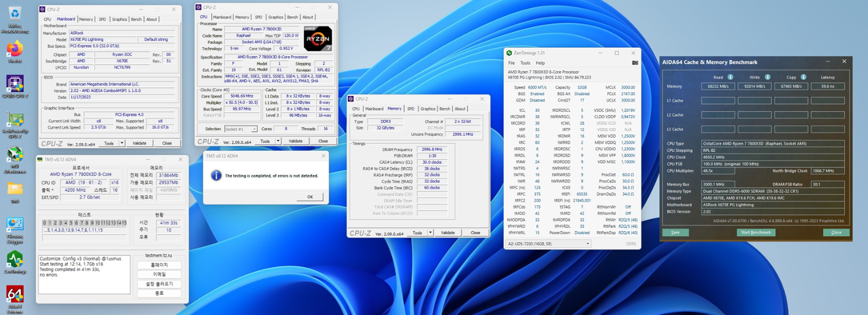Click the 6000 MT/s speed value in ZenTimings

[x=537, y=87]
